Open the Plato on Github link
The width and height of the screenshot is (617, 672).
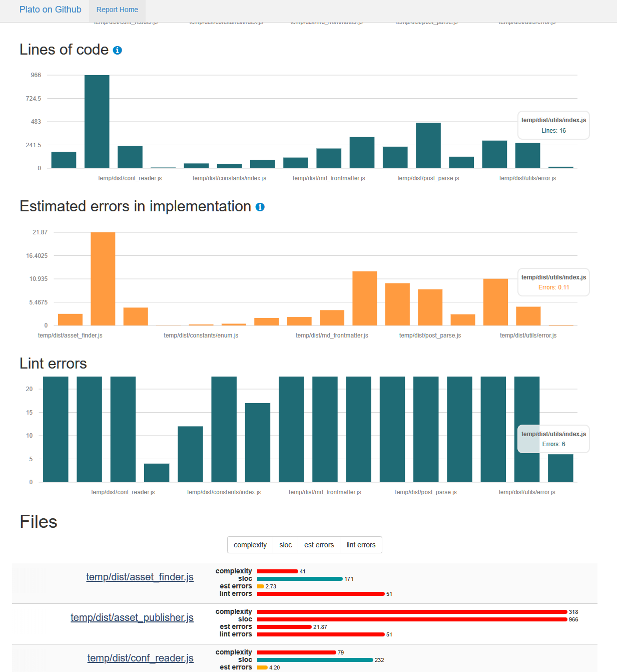[x=50, y=10]
